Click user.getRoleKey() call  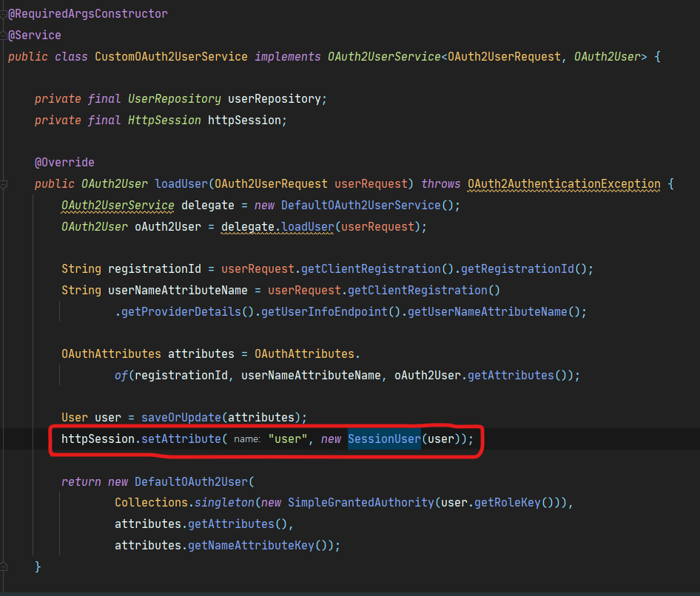point(497,502)
